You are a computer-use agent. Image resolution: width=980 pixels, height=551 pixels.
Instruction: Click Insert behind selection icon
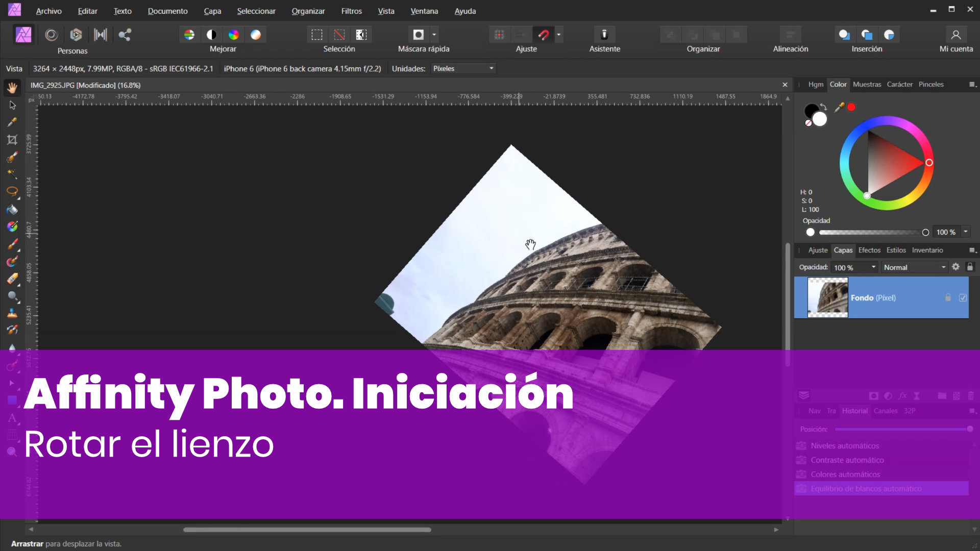click(844, 35)
